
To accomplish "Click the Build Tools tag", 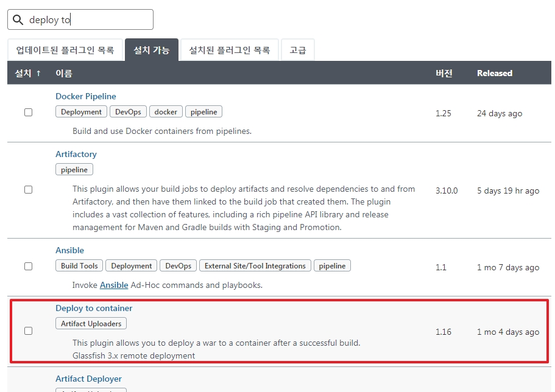I will [79, 266].
